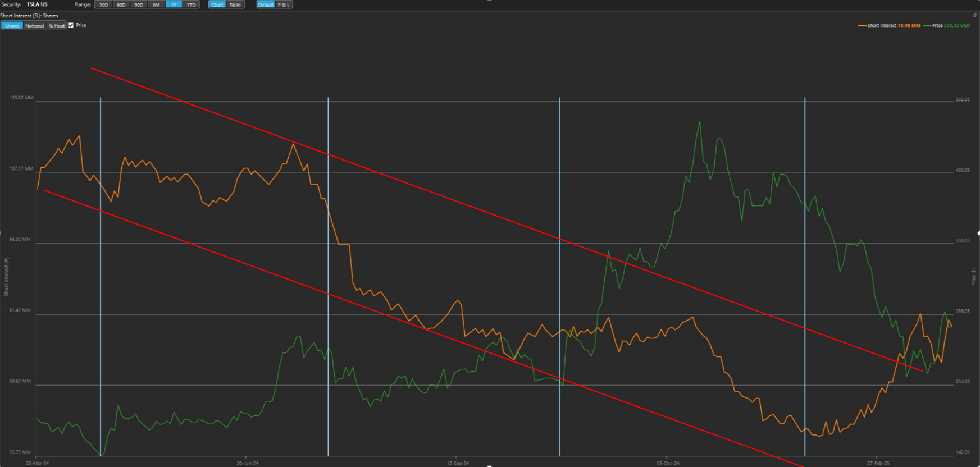
Task: Set range to 30D
Action: tap(103, 4)
